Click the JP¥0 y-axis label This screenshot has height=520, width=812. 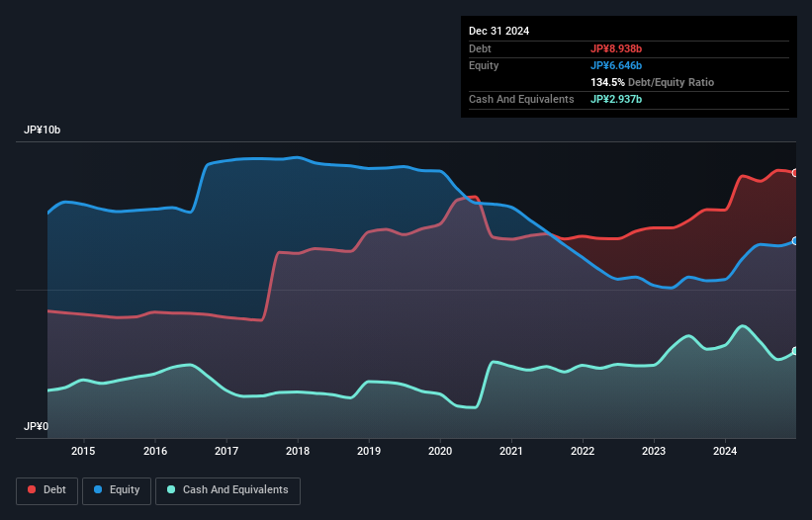click(x=36, y=426)
